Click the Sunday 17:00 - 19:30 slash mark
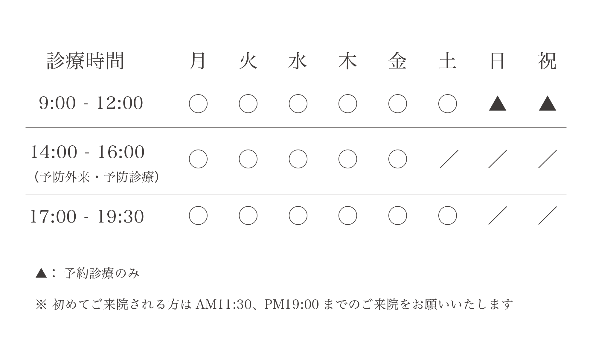 click(498, 215)
